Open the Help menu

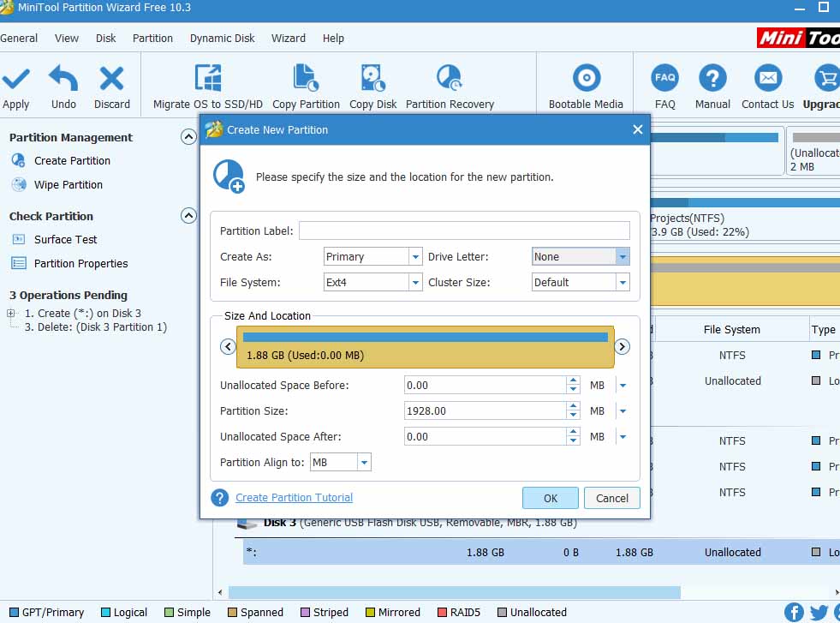(333, 39)
